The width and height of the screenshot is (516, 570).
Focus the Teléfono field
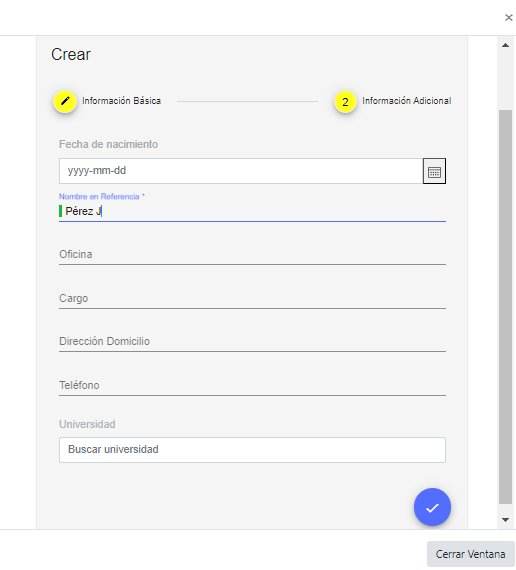252,385
